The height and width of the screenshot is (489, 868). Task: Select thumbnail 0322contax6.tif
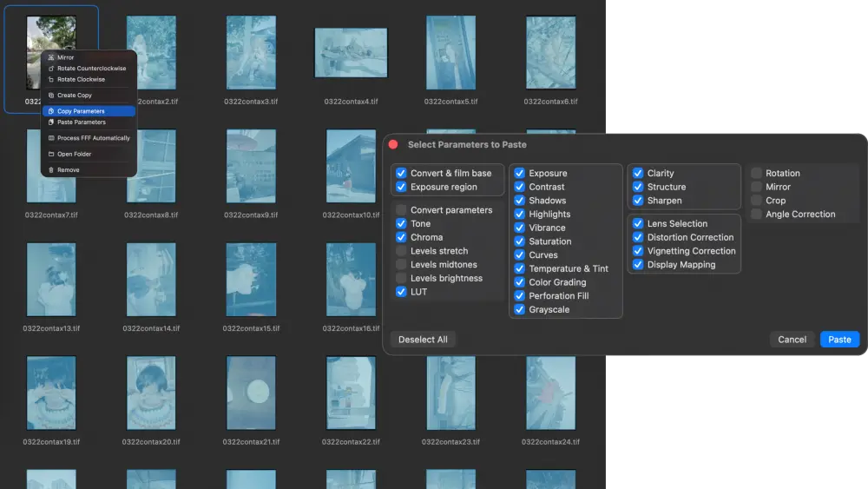[551, 53]
